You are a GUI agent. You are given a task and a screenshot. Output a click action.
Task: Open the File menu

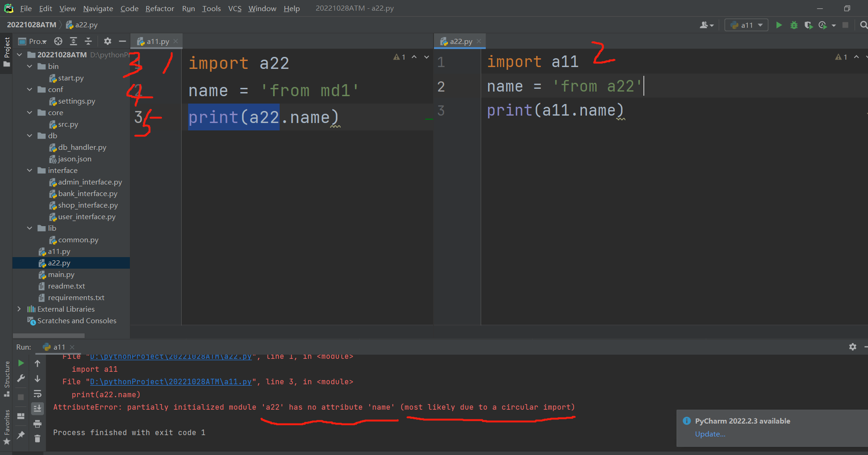pos(26,8)
